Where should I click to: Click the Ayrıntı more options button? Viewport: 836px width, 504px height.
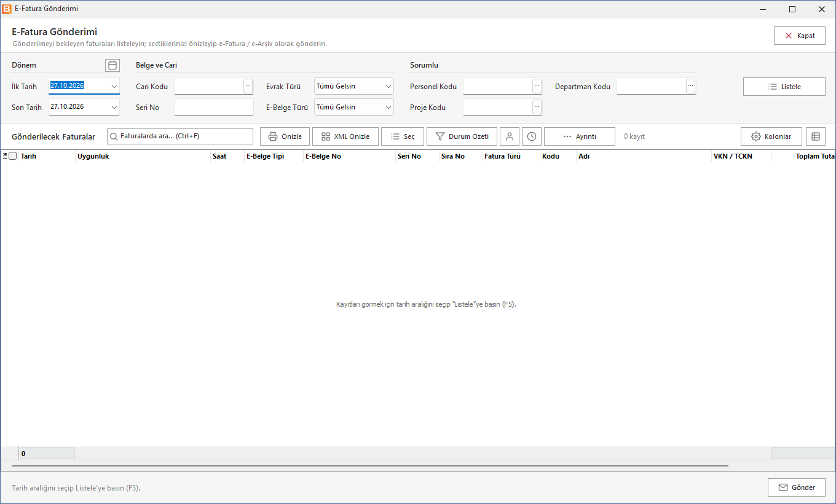580,136
